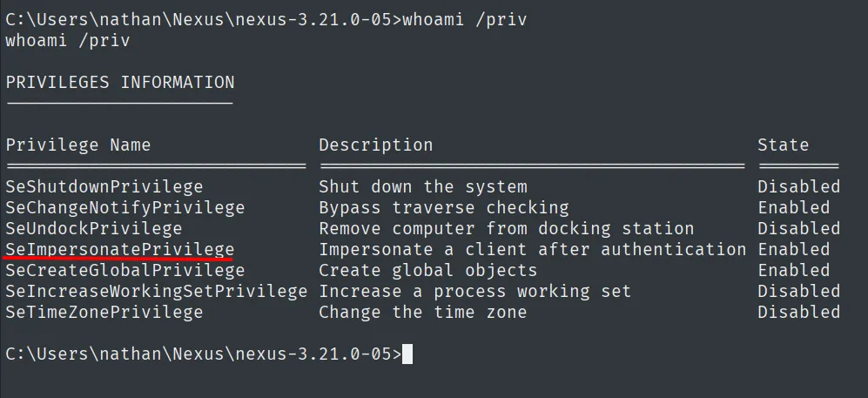Screen dimensions: 868x398
Task: Click the SeTimeZonePrivilege entry
Action: [104, 313]
